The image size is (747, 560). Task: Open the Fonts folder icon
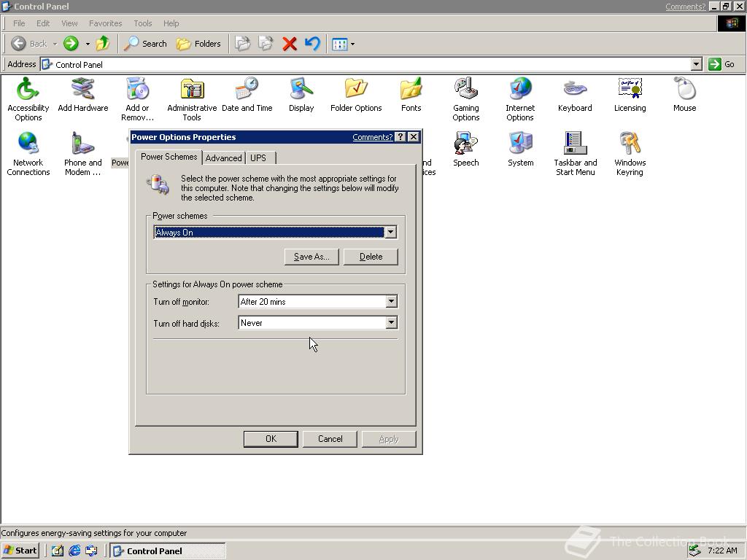(x=411, y=95)
